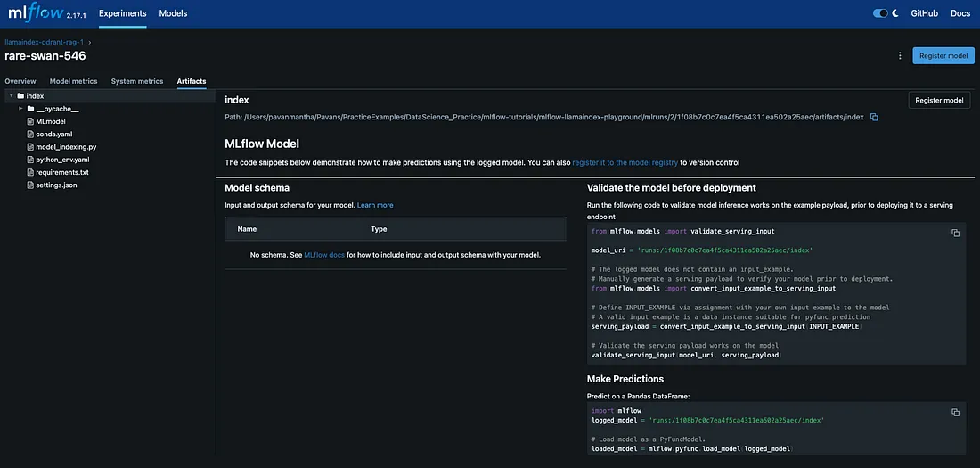Image resolution: width=980 pixels, height=468 pixels.
Task: Toggle the dark mode switch
Action: [x=880, y=13]
